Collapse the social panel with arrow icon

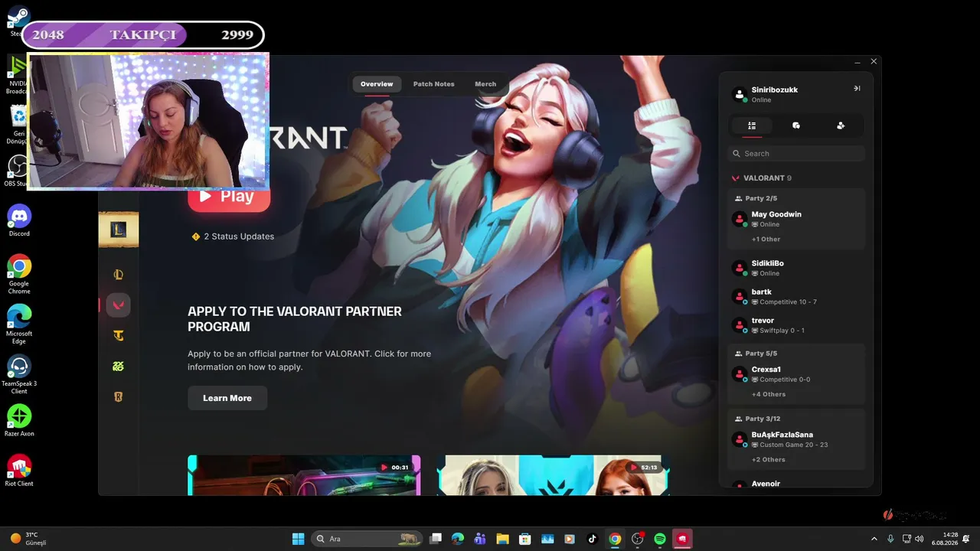tap(857, 89)
